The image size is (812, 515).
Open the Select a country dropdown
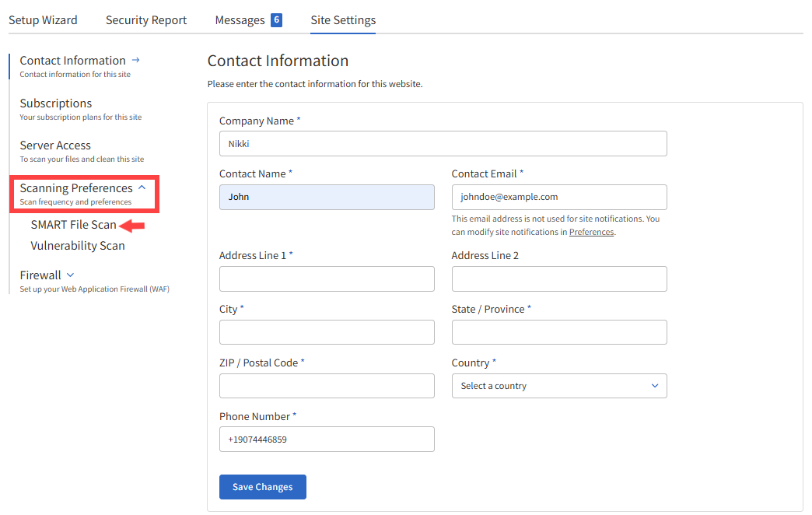[x=558, y=385]
